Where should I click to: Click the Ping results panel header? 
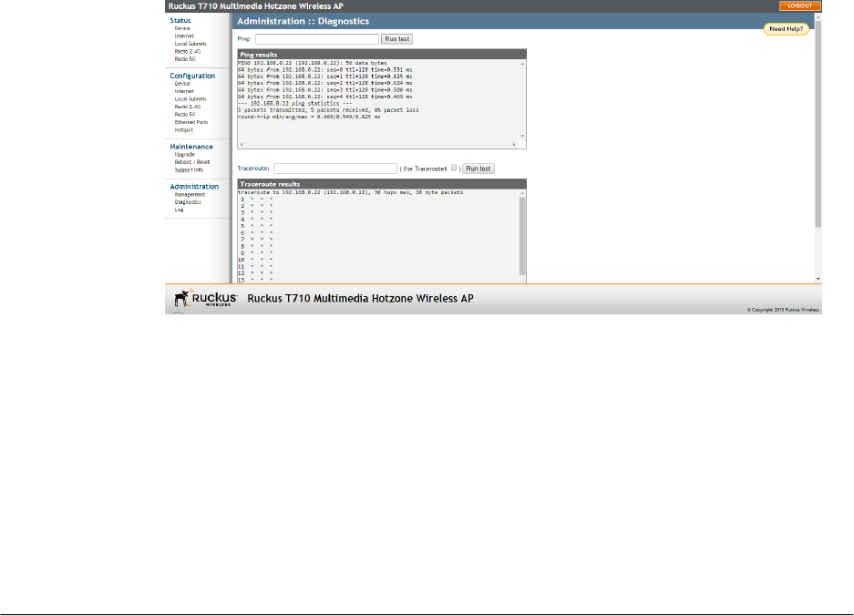[382, 55]
